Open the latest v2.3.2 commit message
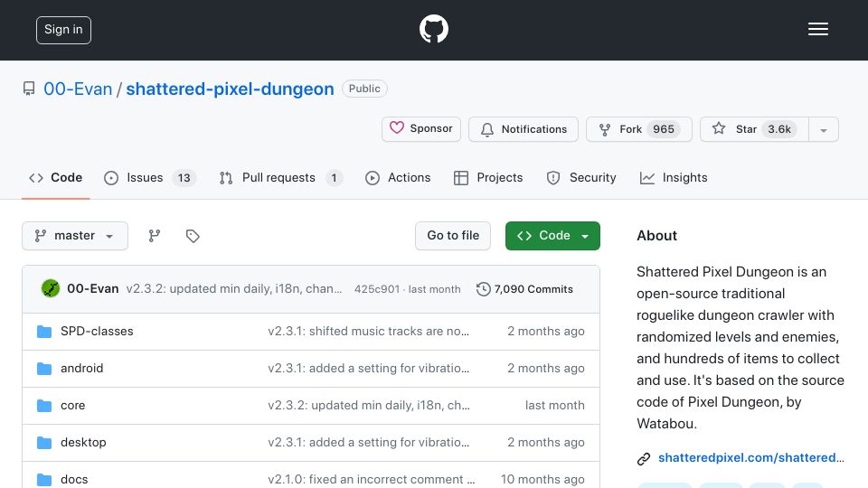 pos(234,289)
